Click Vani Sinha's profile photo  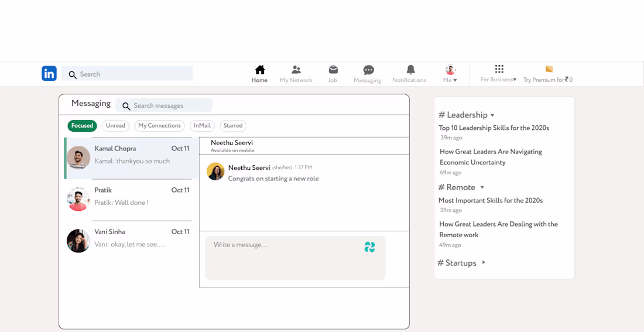(x=78, y=241)
